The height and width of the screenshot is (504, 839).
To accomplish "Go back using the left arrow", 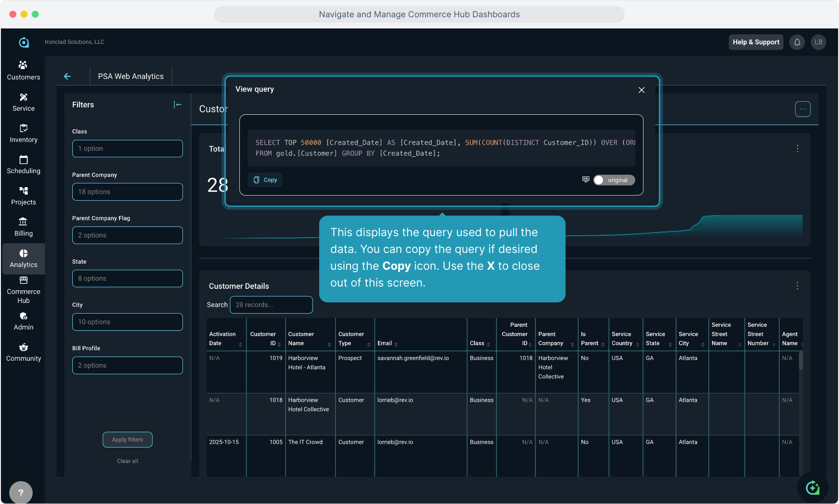I will [67, 77].
